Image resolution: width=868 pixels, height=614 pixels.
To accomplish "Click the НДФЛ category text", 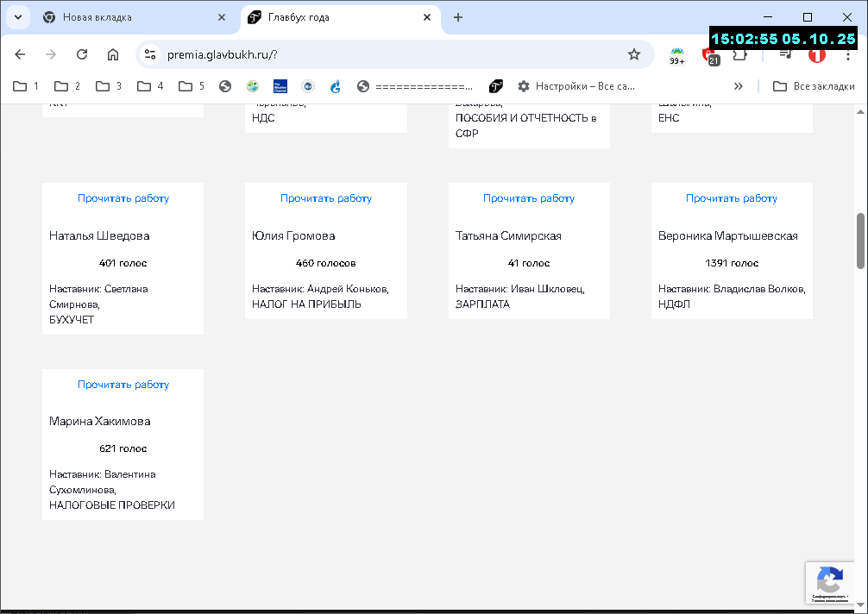I will [674, 304].
